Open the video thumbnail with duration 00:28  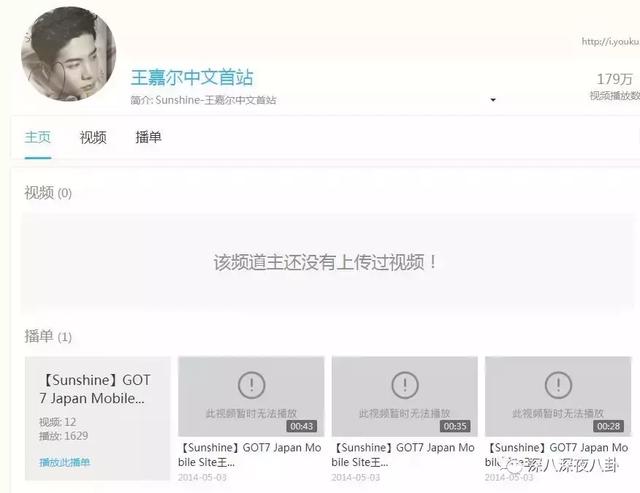coord(558,396)
